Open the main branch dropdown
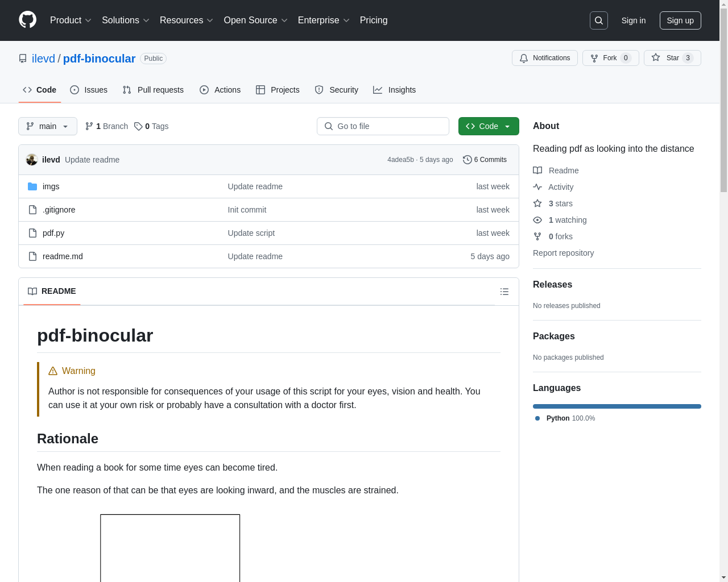Image resolution: width=728 pixels, height=582 pixels. click(48, 126)
